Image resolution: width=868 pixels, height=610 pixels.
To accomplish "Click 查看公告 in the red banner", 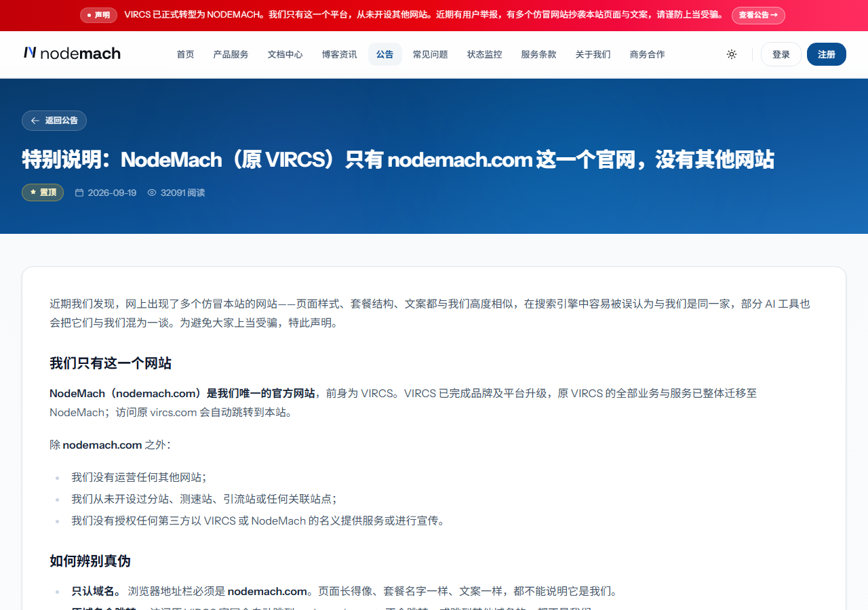I will [758, 15].
